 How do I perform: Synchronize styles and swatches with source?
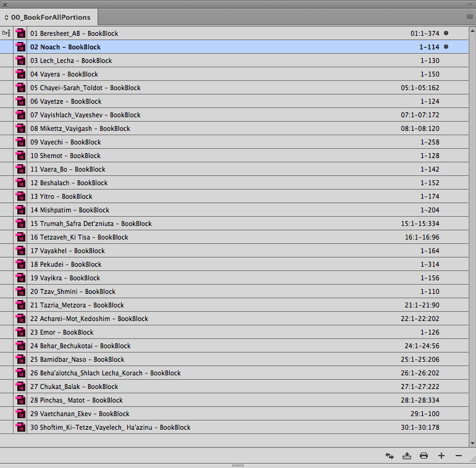click(390, 456)
